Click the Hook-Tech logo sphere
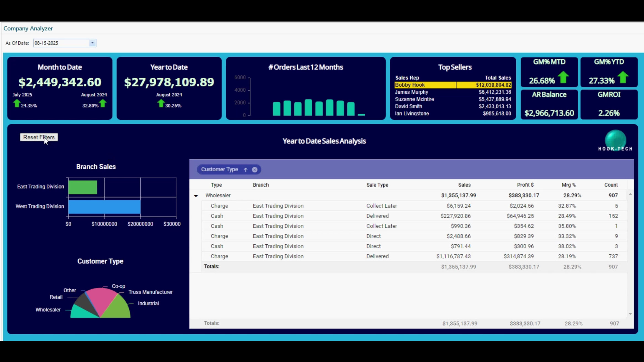Screen dimensions: 644x362 click(615, 140)
